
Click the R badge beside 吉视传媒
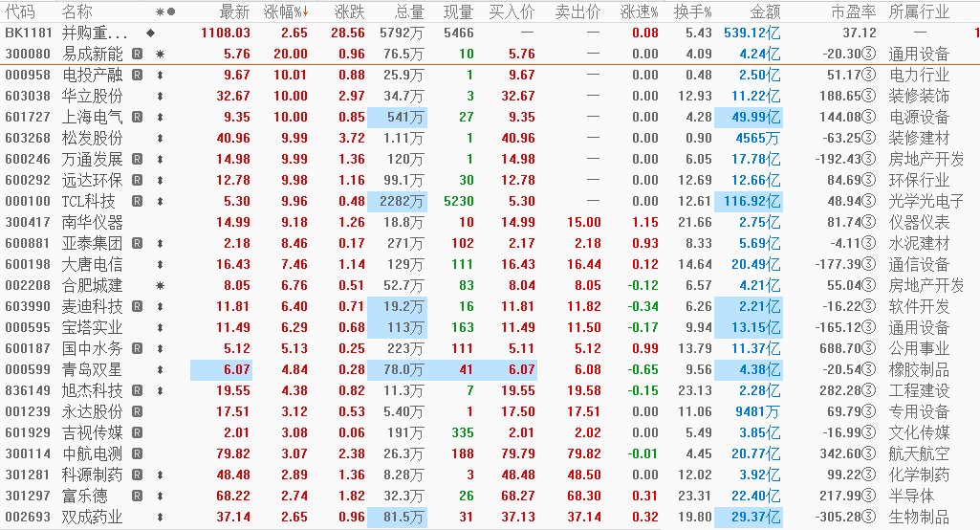tap(138, 432)
